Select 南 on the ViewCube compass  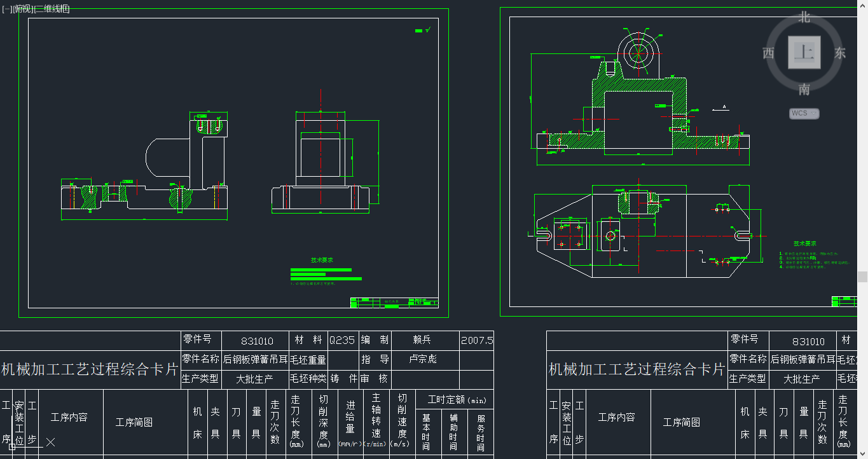(803, 90)
